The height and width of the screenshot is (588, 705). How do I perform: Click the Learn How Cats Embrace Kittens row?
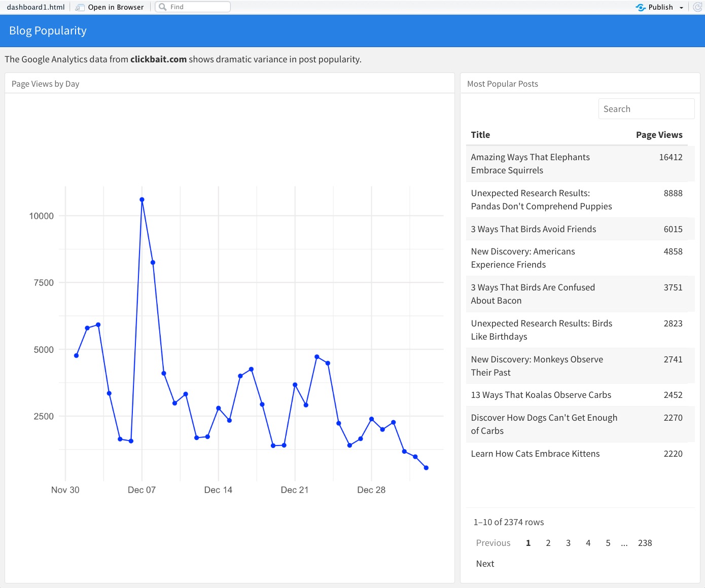535,454
